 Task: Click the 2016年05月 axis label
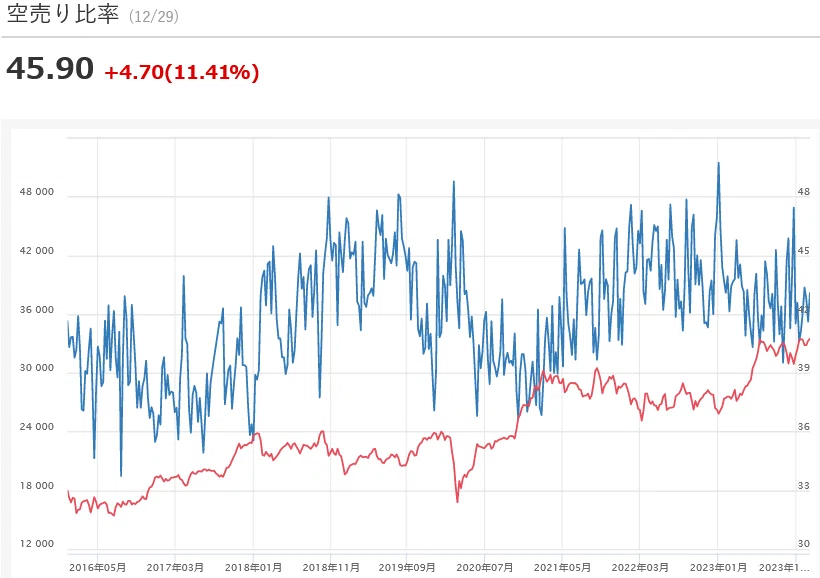pos(97,568)
